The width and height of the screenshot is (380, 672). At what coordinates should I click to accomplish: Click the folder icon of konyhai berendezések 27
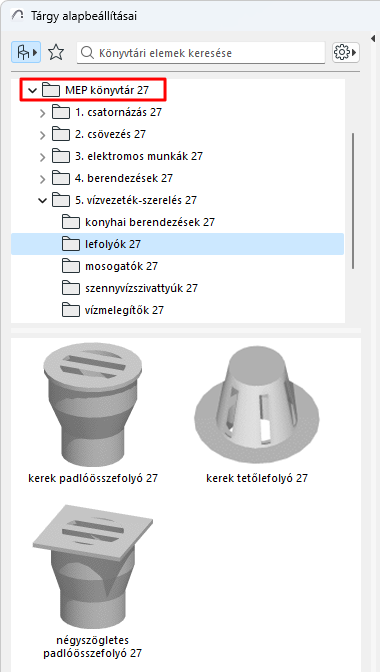[71, 222]
